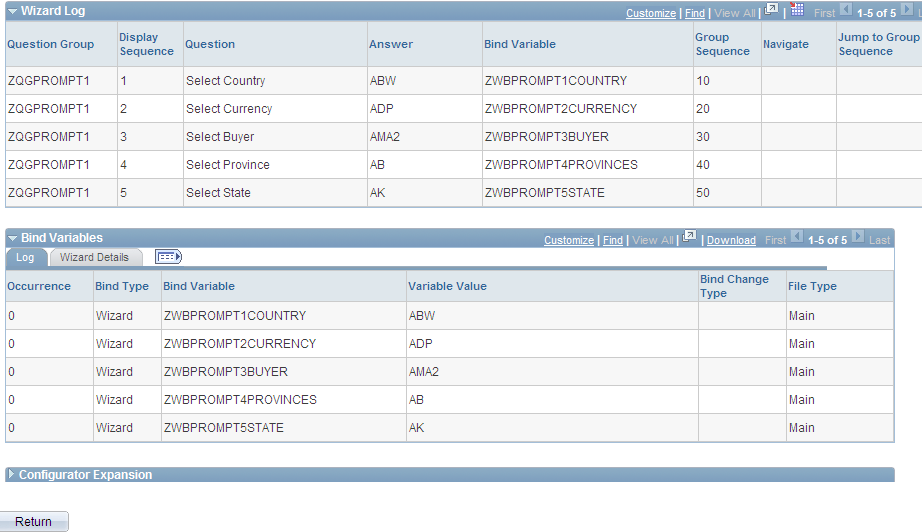
Task: Click Wizard Log download-to-spreadsheet grid icon
Action: click(x=797, y=9)
